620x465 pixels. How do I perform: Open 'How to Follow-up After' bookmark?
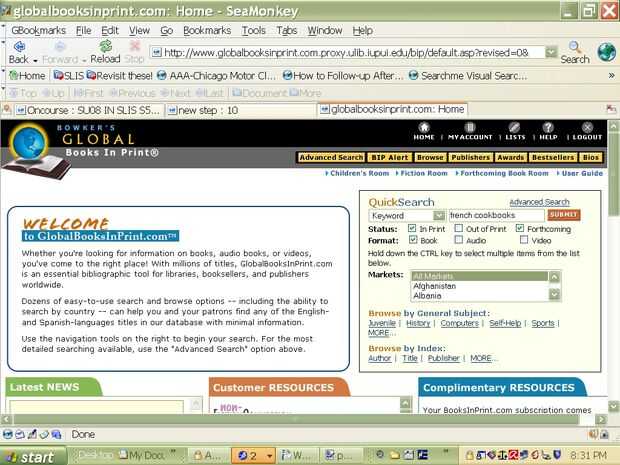tap(343, 76)
